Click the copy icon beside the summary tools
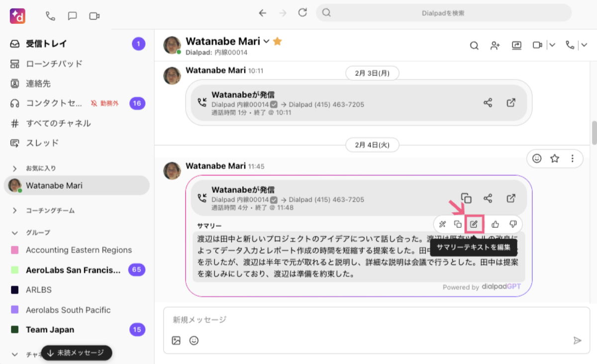Viewport: 597px width, 364px height. click(x=458, y=224)
